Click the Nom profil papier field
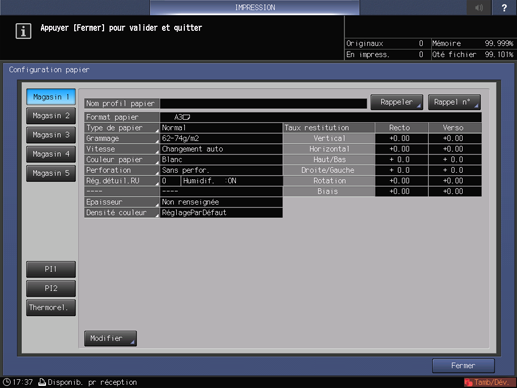The height and width of the screenshot is (388, 517). tap(263, 104)
